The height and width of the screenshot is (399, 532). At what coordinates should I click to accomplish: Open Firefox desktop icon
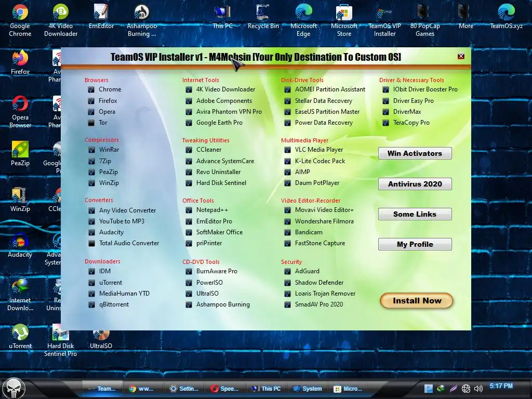[x=20, y=63]
